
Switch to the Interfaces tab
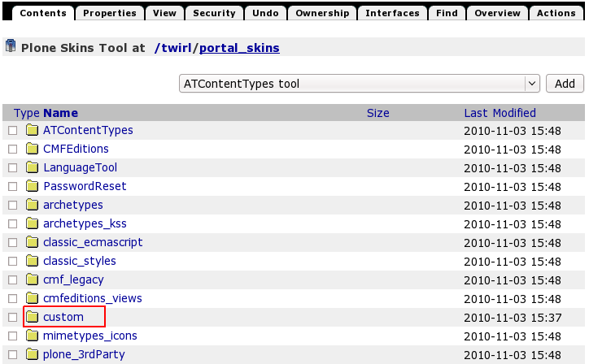[x=393, y=13]
